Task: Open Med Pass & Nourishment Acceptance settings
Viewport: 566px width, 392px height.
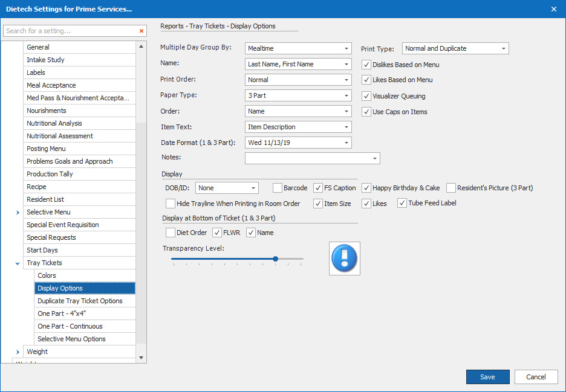Action: coord(79,98)
